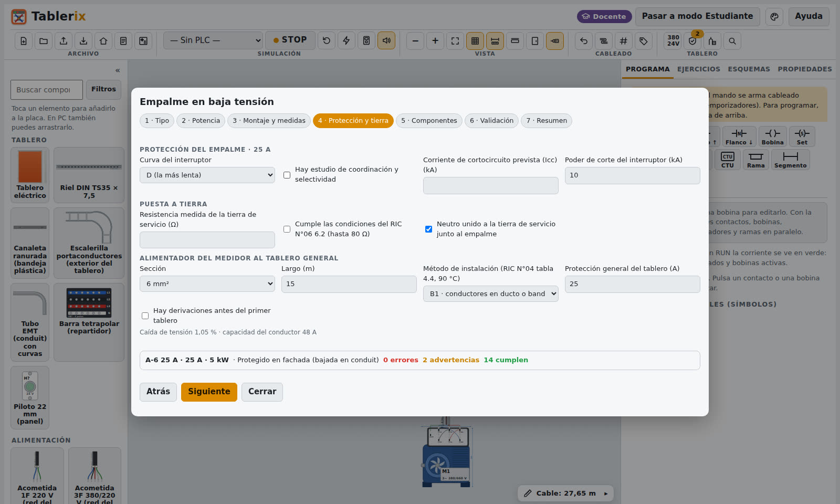The image size is (840, 504).
Task: Go to step '2 · Potencia'
Action: (201, 121)
